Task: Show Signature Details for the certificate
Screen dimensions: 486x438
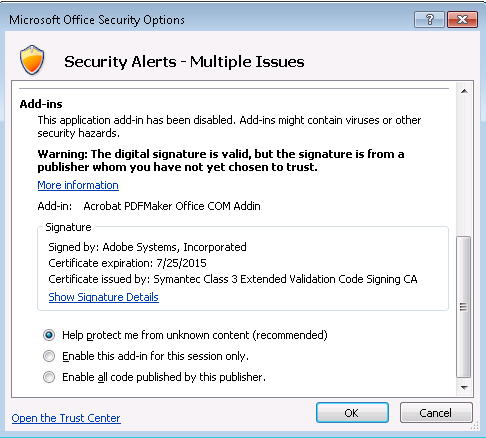Action: (103, 297)
